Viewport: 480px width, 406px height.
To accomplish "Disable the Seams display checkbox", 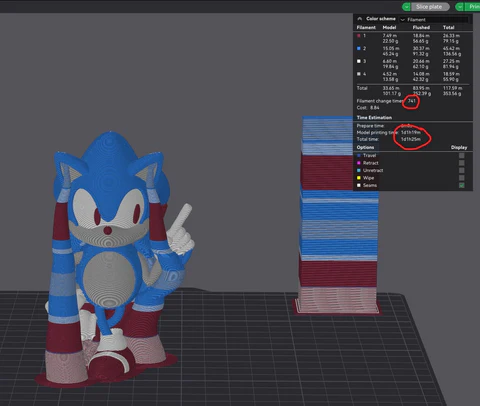I will pyautogui.click(x=462, y=185).
